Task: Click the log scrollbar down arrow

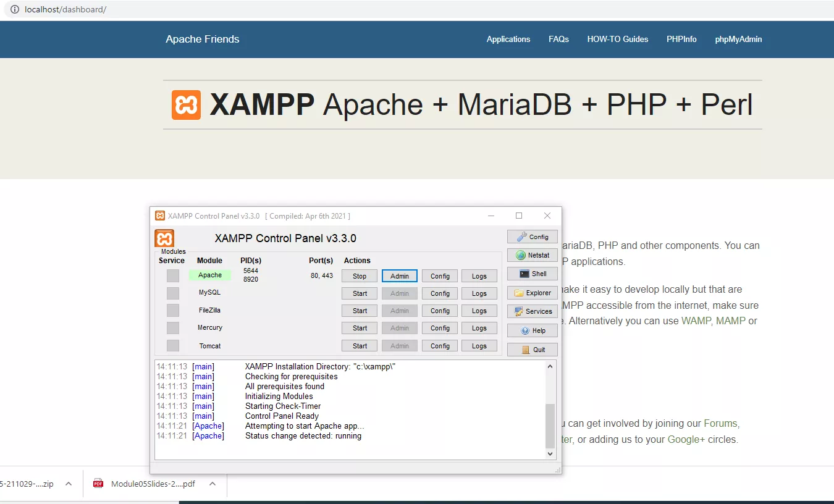Action: (x=549, y=453)
